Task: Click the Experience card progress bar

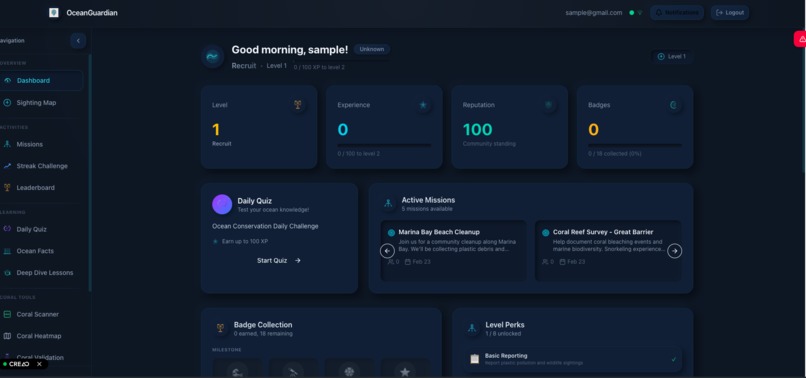Action: (384, 146)
